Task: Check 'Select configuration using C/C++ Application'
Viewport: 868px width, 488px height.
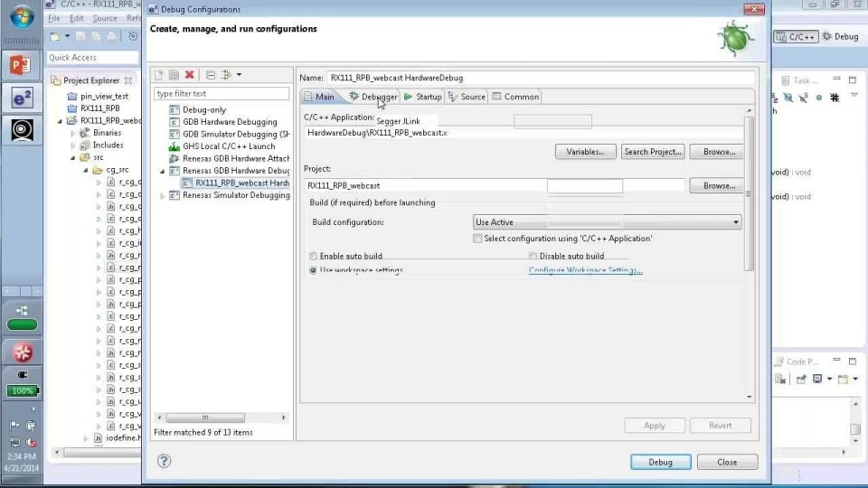Action: point(477,239)
